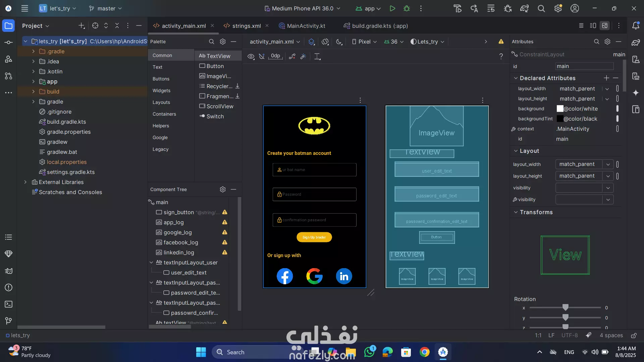Switch to Design view mode
This screenshot has height=362, width=644.
605,25
